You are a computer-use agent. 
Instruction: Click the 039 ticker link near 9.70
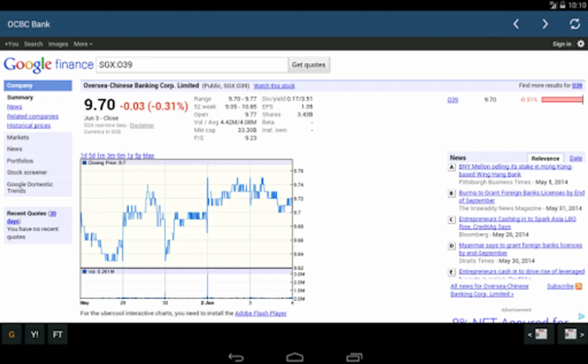453,99
